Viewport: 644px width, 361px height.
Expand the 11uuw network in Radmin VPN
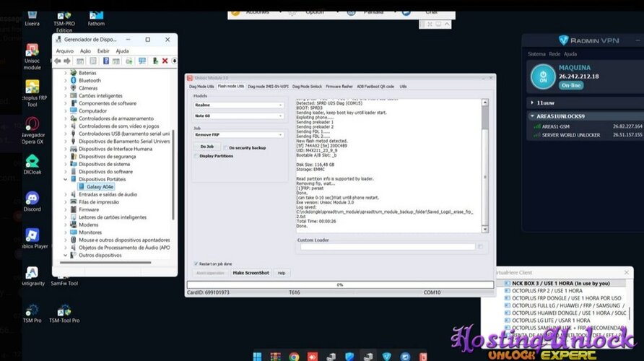coord(532,103)
